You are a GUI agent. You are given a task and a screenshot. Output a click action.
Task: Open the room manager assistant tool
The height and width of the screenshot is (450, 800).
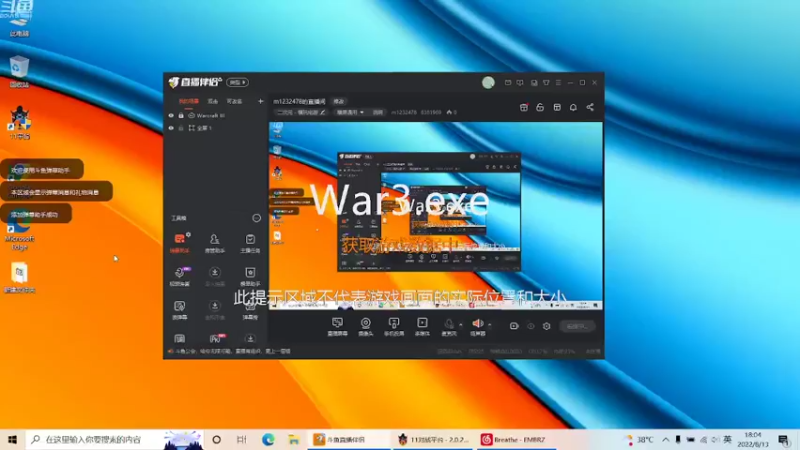[214, 243]
